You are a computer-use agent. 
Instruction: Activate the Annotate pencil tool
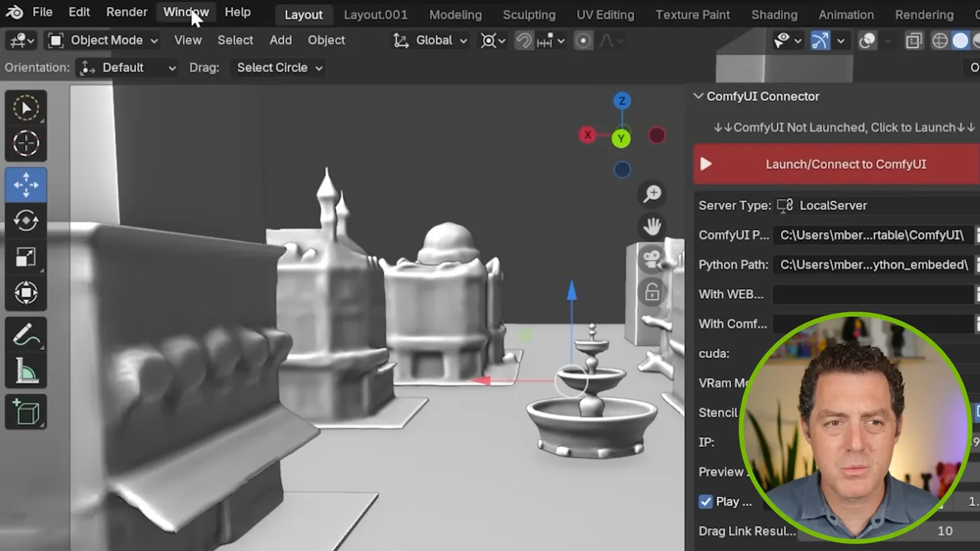tap(26, 335)
